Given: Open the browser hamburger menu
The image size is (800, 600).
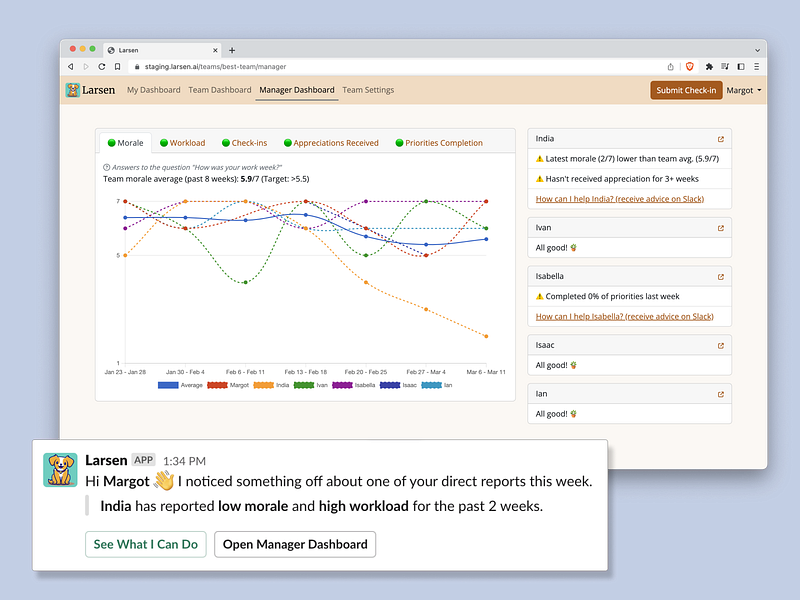Looking at the screenshot, I should (x=757, y=66).
